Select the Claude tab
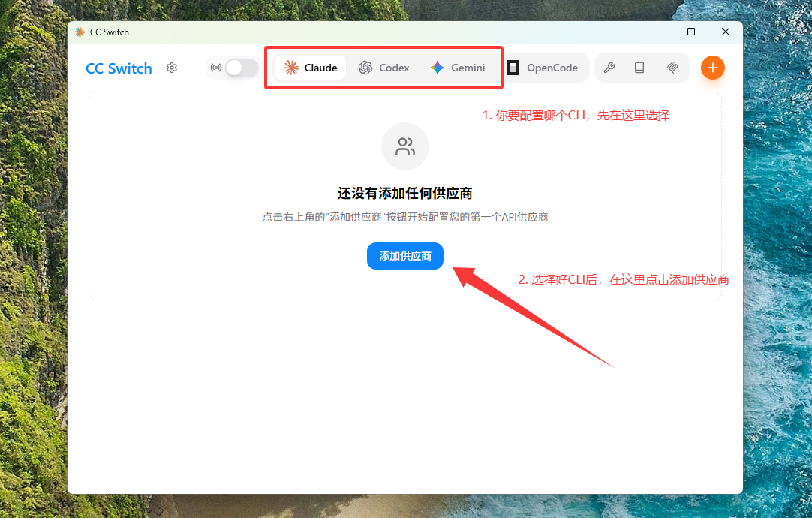The width and height of the screenshot is (812, 518). (x=311, y=68)
